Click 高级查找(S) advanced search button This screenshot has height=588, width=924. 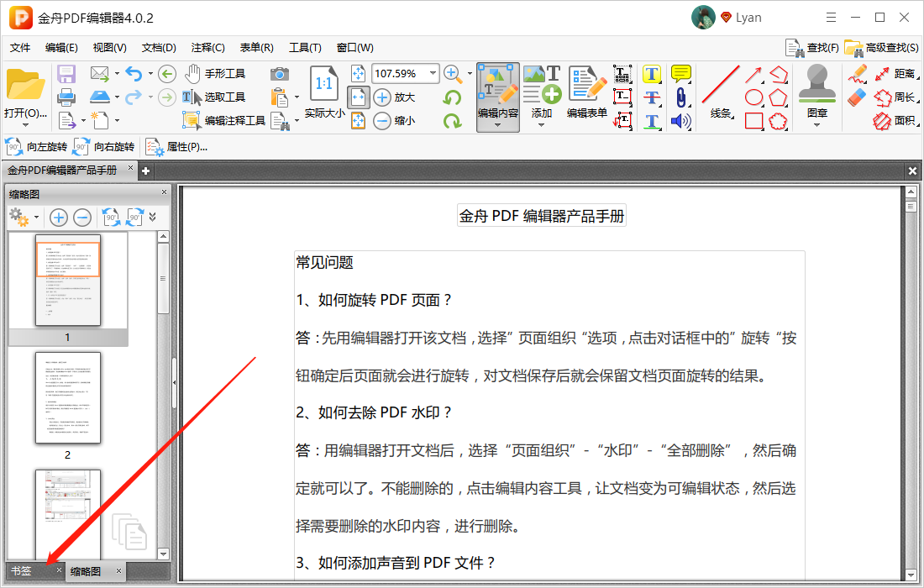pyautogui.click(x=881, y=48)
